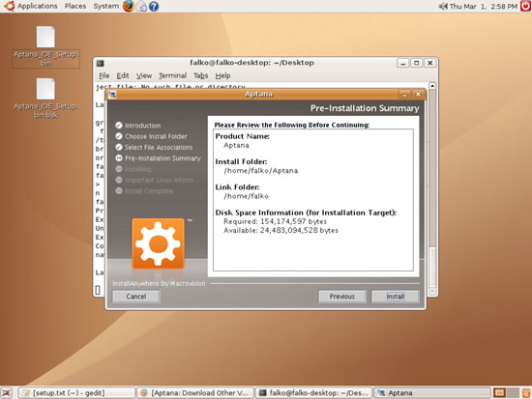The image size is (532, 399).
Task: Click the Previous button
Action: click(x=342, y=297)
